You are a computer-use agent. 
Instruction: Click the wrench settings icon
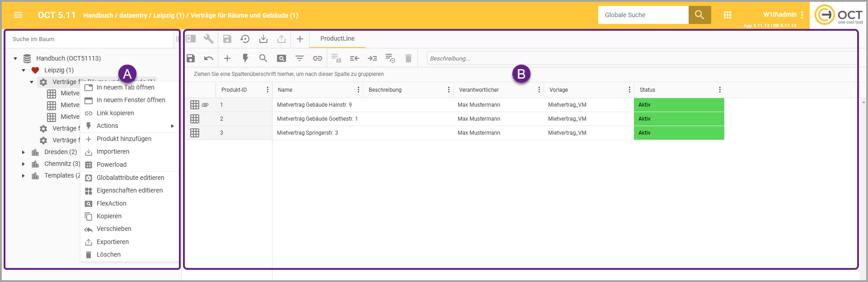(x=208, y=39)
